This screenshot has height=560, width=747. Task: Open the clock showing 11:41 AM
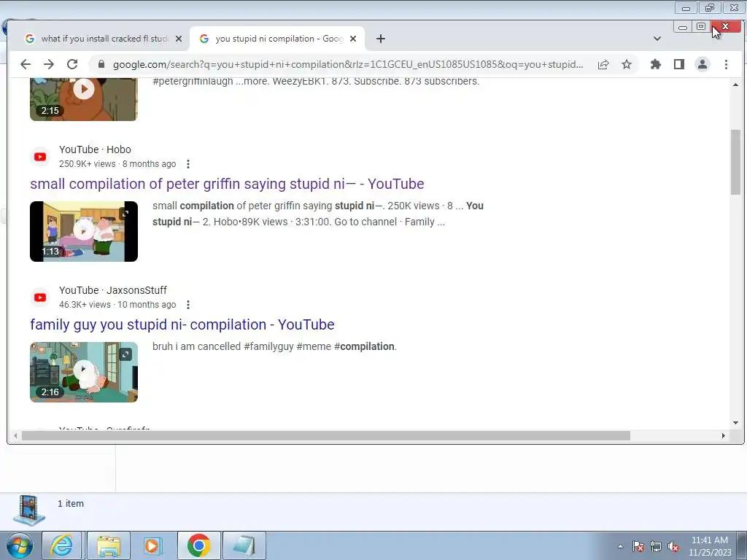[709, 546]
